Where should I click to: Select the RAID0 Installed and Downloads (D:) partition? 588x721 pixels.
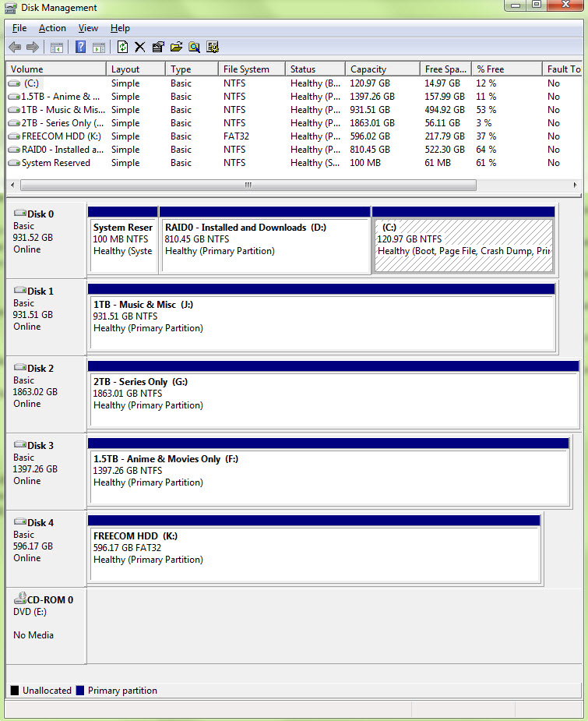point(265,240)
